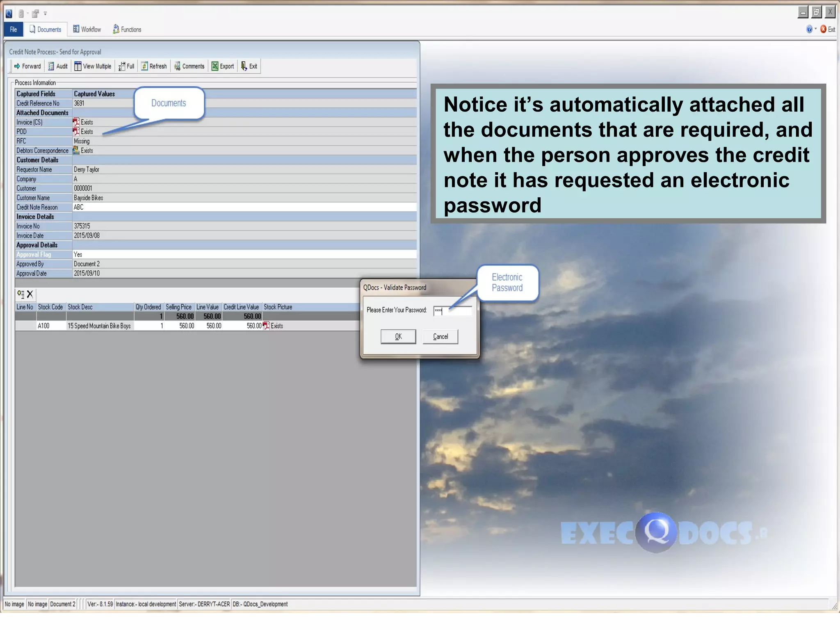Open the quick access toolbar dropdown arrow
The height and width of the screenshot is (630, 840).
45,14
